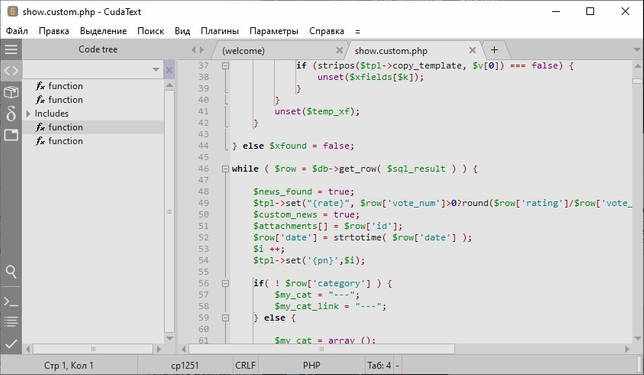Click the Стр 1, Кол 1 status field
This screenshot has height=375, width=644.
coord(69,365)
